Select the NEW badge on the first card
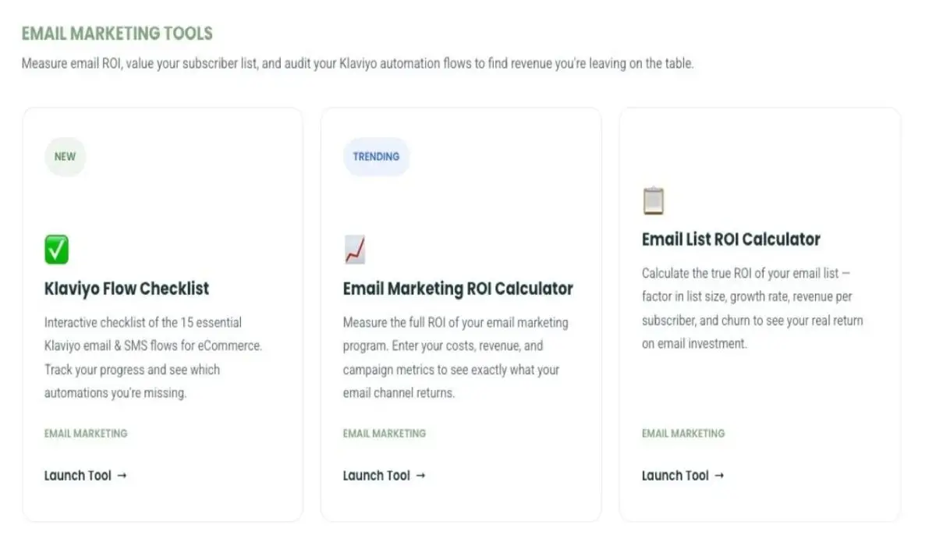The height and width of the screenshot is (560, 936). (x=65, y=156)
